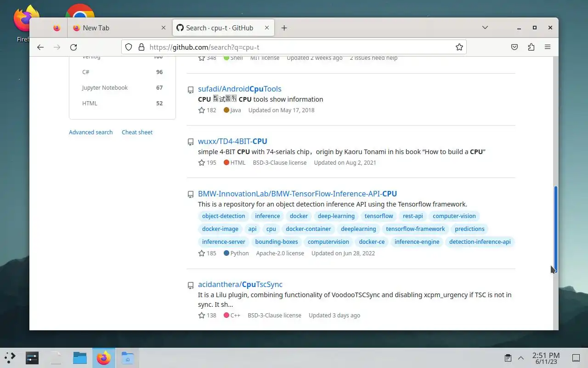This screenshot has width=588, height=368.
Task: Click the predictions topic tag
Action: [469, 229]
